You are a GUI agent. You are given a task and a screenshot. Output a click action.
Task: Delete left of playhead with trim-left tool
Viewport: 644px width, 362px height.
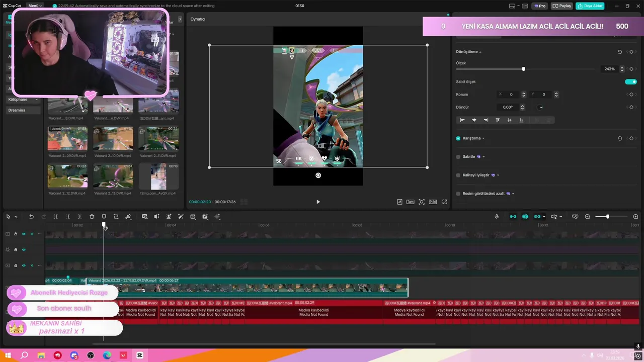click(x=67, y=217)
